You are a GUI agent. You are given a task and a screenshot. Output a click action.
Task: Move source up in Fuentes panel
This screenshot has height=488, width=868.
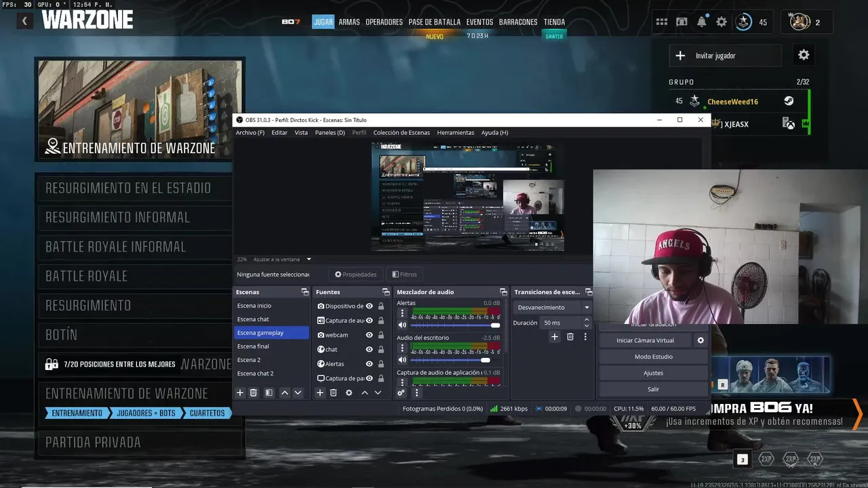pyautogui.click(x=365, y=392)
